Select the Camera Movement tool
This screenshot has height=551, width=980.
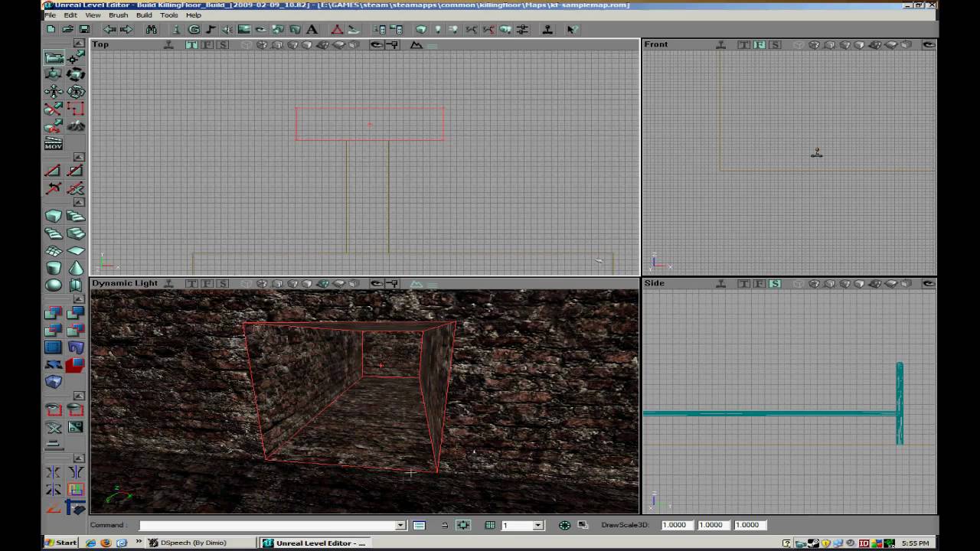point(54,57)
